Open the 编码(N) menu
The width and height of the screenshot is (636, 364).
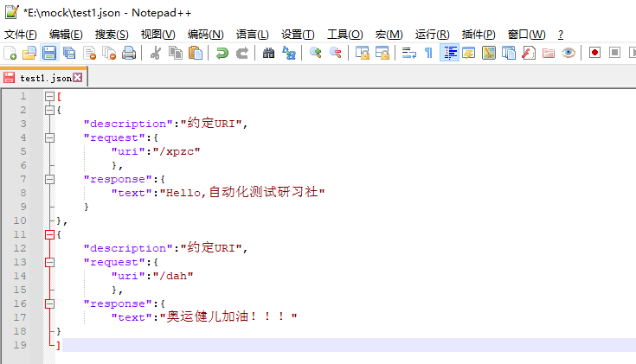206,35
